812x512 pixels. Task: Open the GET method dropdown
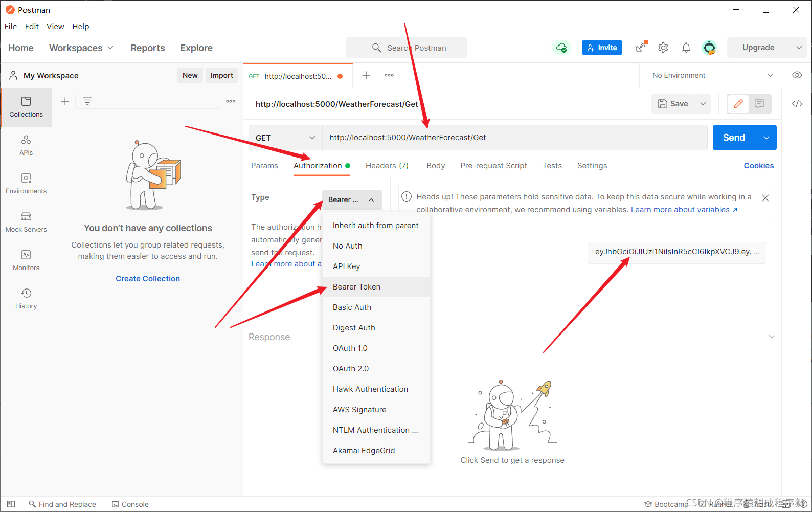pos(285,138)
